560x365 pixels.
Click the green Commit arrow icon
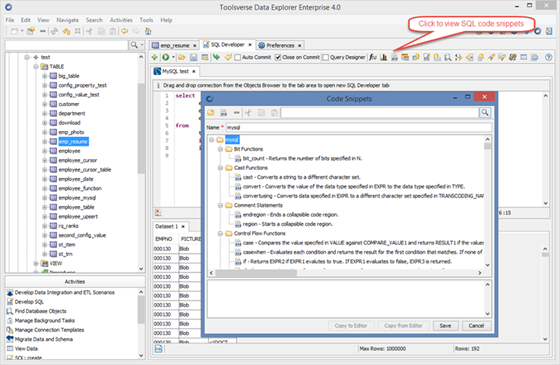tap(216, 57)
